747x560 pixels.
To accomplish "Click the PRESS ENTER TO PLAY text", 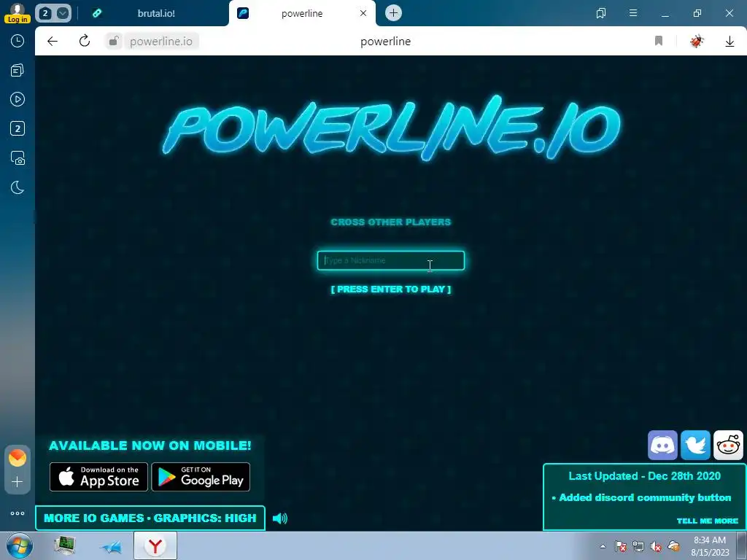I will (391, 289).
